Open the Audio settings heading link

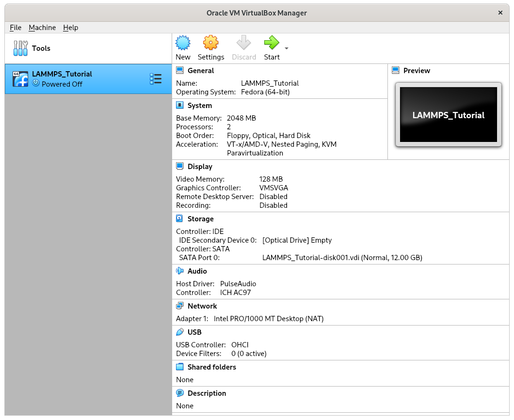tap(197, 271)
